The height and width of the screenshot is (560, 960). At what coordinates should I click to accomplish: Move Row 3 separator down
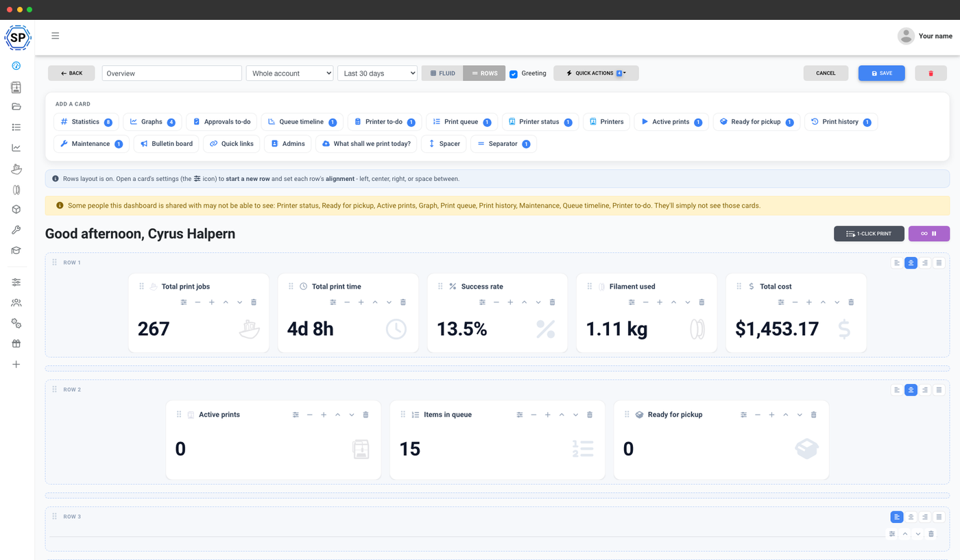click(x=918, y=534)
